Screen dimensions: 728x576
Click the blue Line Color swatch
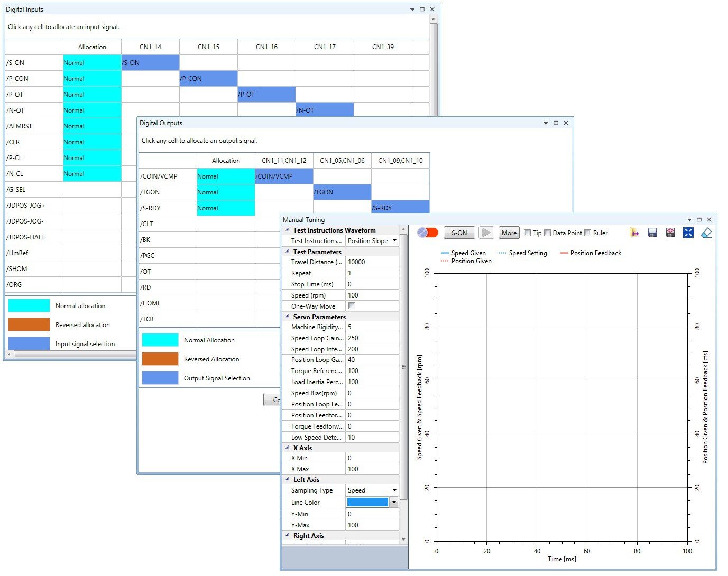[367, 503]
